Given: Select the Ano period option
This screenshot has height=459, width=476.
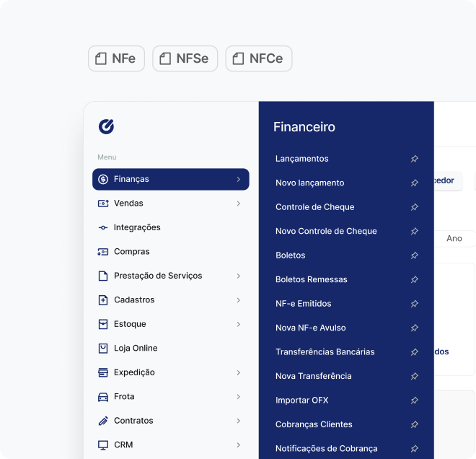Looking at the screenshot, I should (454, 238).
